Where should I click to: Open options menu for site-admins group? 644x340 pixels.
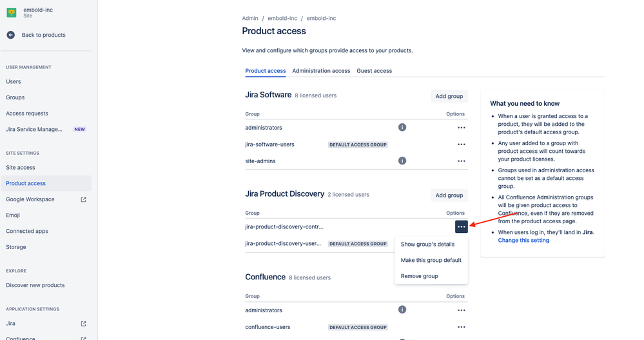coord(461,161)
